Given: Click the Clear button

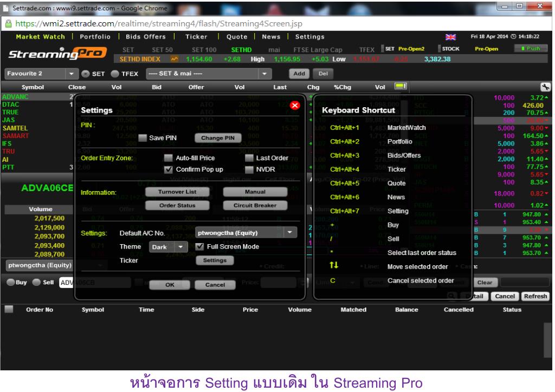Looking at the screenshot, I should 485,283.
